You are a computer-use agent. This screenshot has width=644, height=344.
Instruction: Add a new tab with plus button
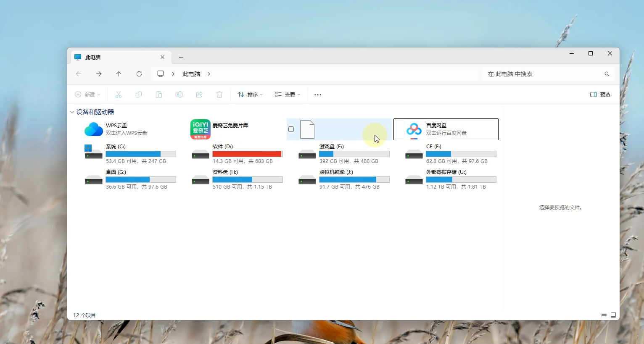[181, 58]
